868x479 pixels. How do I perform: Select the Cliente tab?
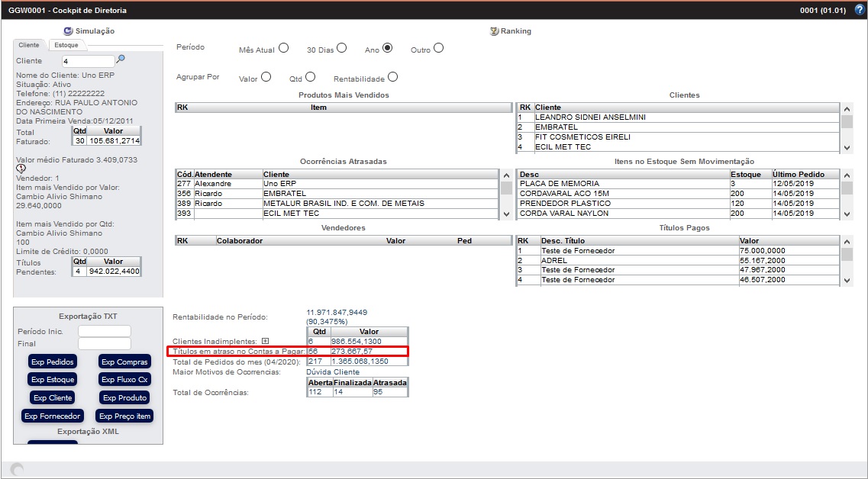pyautogui.click(x=29, y=46)
